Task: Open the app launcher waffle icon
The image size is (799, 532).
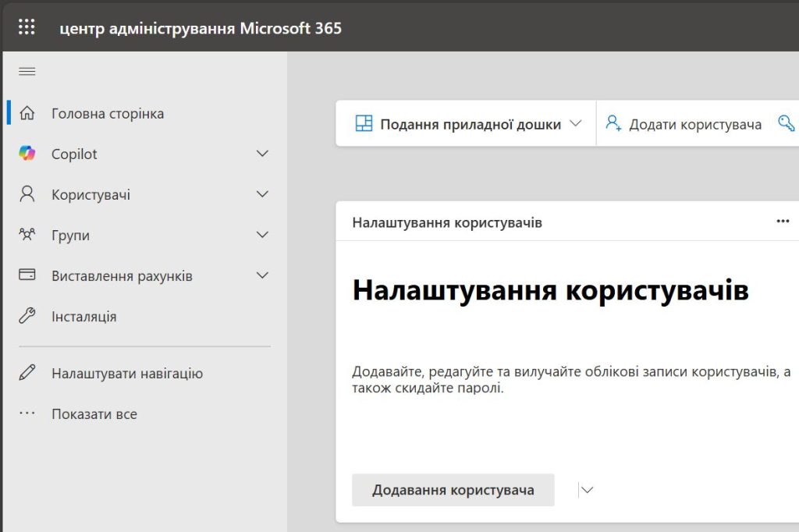Action: click(27, 27)
